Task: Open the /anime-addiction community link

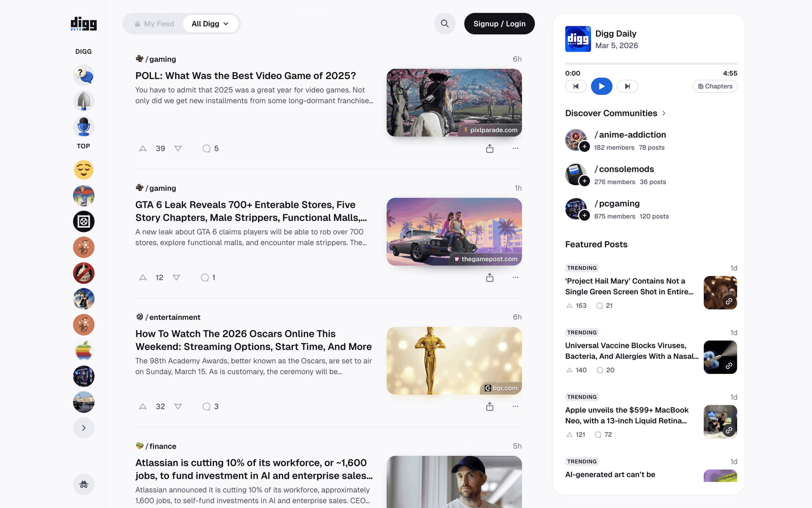Action: pyautogui.click(x=630, y=135)
